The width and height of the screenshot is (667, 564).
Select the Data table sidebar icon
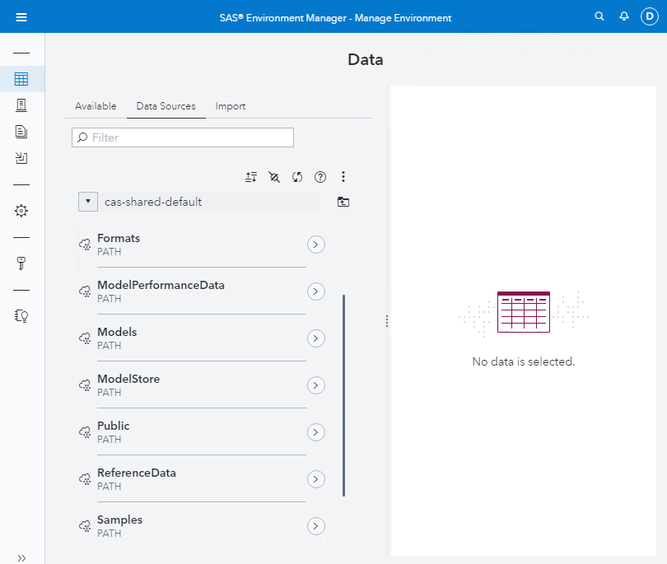click(21, 79)
